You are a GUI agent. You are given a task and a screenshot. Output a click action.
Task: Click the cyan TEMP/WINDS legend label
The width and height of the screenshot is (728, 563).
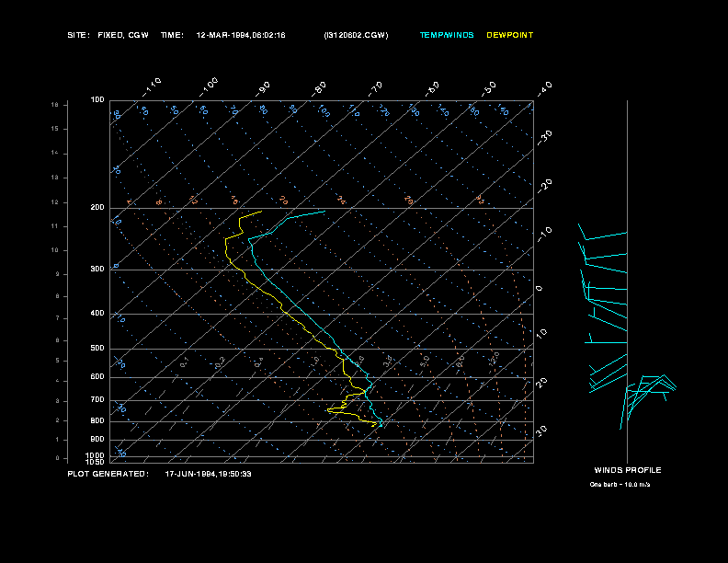tap(447, 35)
